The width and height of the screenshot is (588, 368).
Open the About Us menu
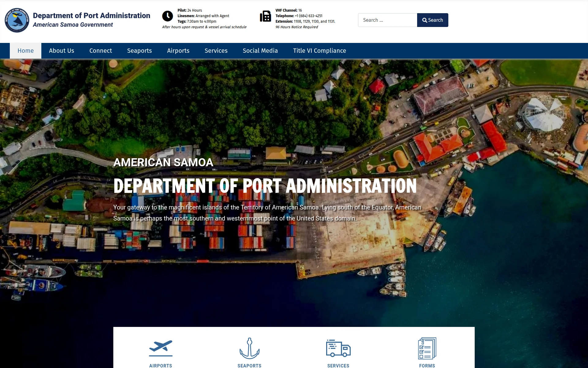(x=62, y=51)
